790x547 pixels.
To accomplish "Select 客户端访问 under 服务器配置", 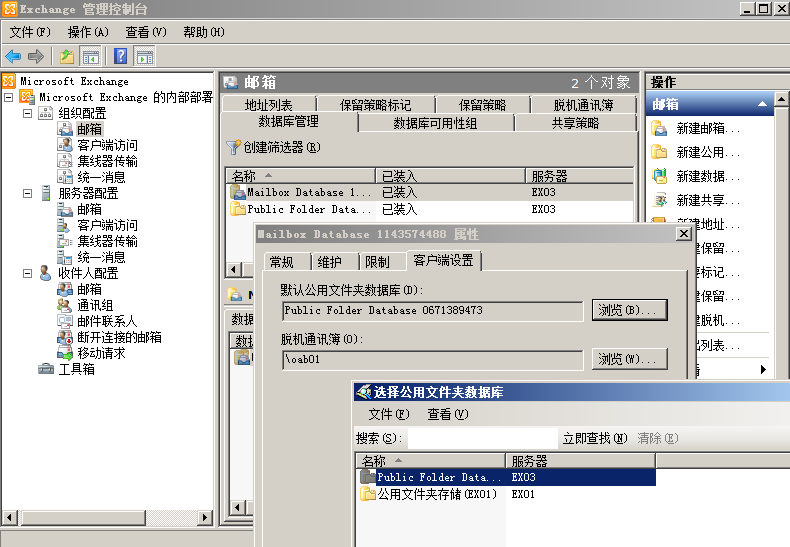I will point(107,226).
